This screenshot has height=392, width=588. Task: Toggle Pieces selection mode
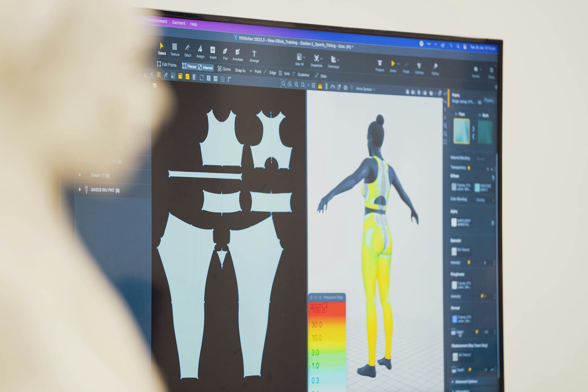coord(189,66)
